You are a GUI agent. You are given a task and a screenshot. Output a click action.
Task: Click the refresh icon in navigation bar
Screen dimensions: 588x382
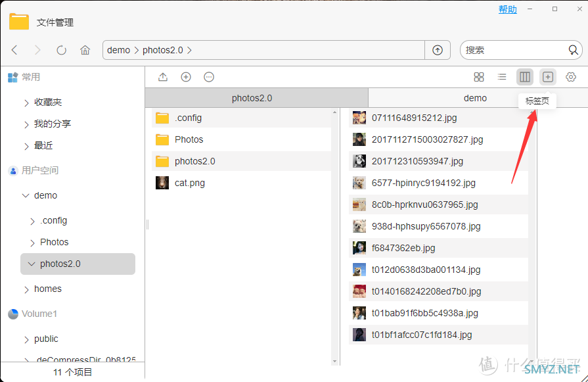point(62,50)
